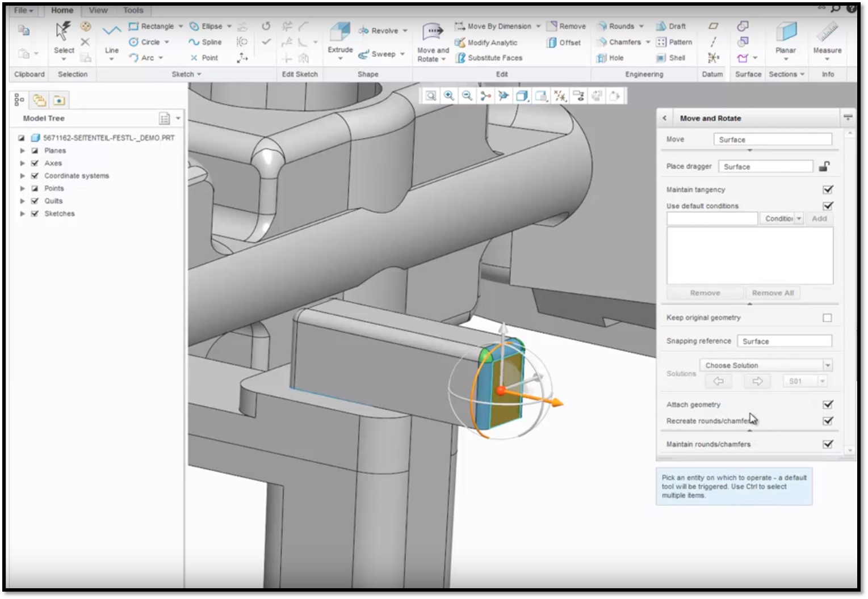
Task: Switch to the View tab
Action: pyautogui.click(x=98, y=10)
